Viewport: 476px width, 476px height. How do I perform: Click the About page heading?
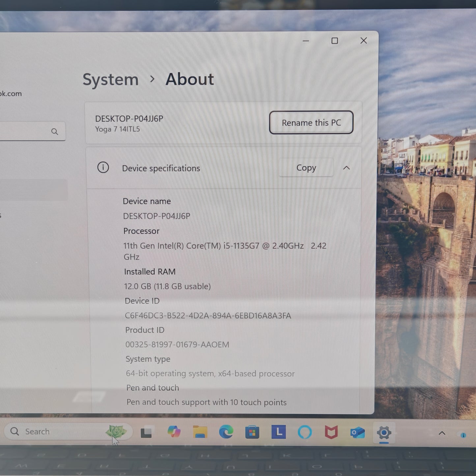190,79
